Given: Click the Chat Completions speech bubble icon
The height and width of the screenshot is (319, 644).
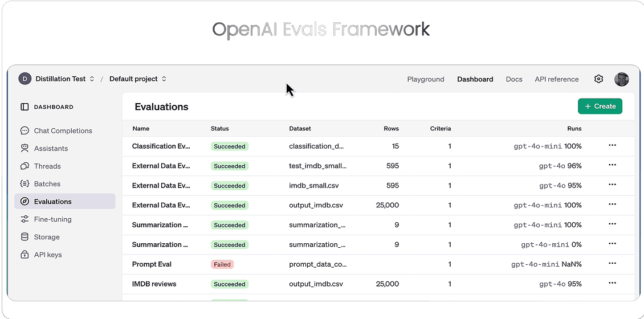Looking at the screenshot, I should coord(25,130).
